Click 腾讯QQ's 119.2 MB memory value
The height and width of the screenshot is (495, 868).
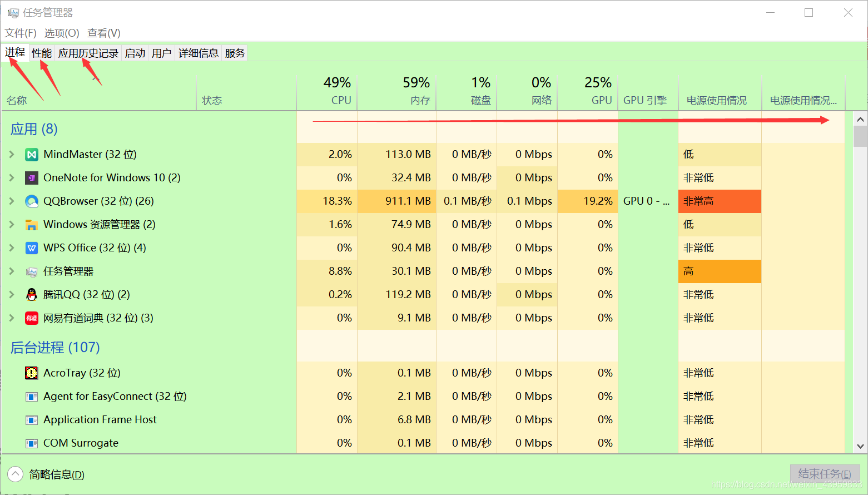pyautogui.click(x=397, y=295)
